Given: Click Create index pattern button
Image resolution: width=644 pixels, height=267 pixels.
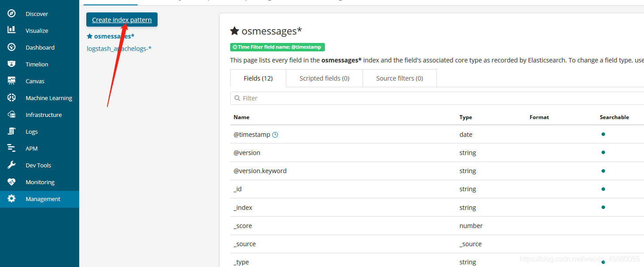Looking at the screenshot, I should click(x=122, y=19).
